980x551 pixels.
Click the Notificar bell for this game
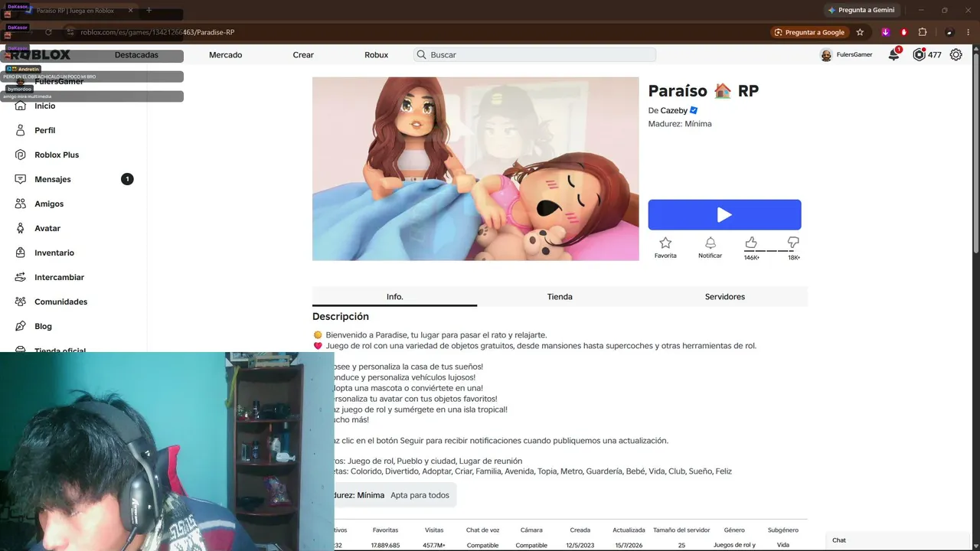click(710, 243)
